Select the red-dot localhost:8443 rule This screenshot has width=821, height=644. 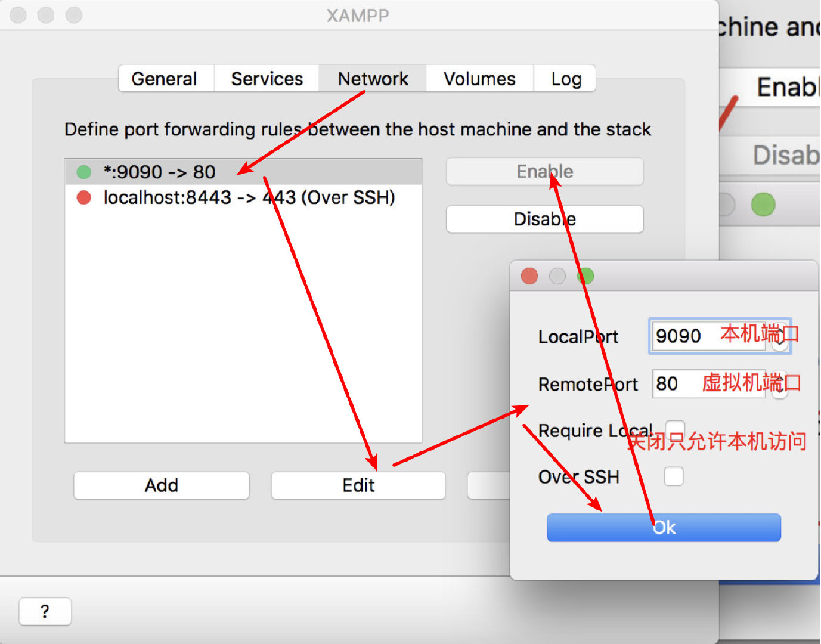click(243, 197)
